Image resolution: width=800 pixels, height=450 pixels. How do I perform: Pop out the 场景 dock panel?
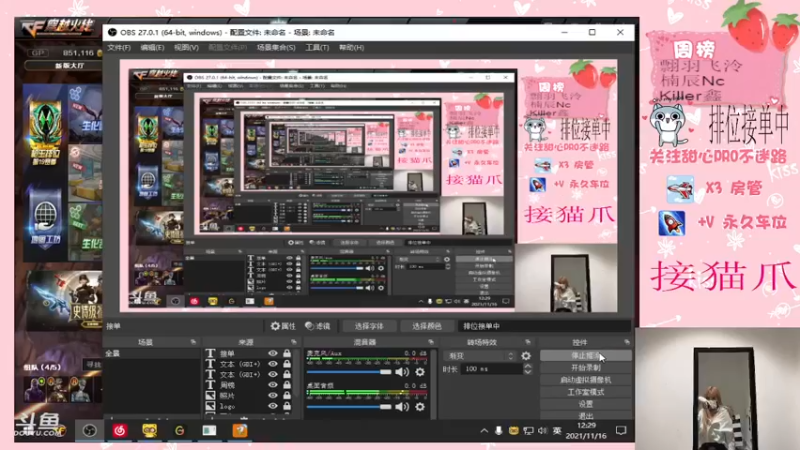pyautogui.click(x=193, y=342)
